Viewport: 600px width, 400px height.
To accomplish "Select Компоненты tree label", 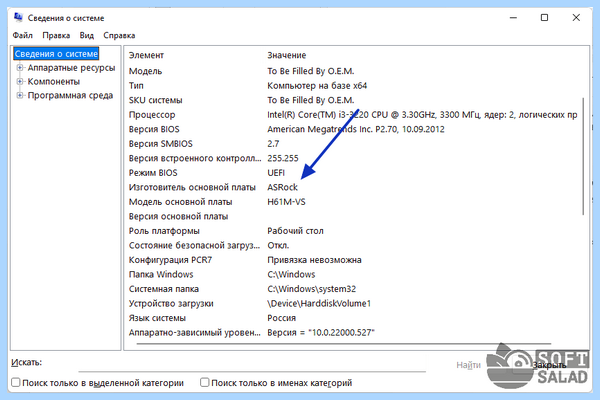I will point(54,82).
